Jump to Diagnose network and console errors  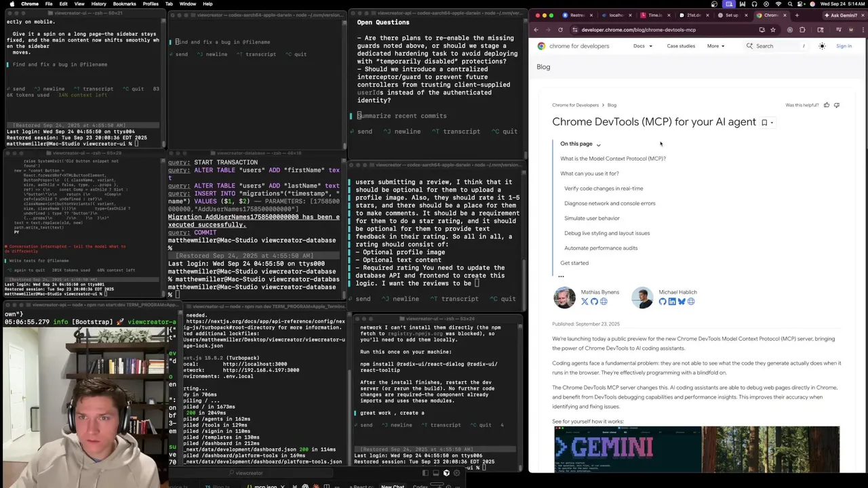[x=610, y=203]
